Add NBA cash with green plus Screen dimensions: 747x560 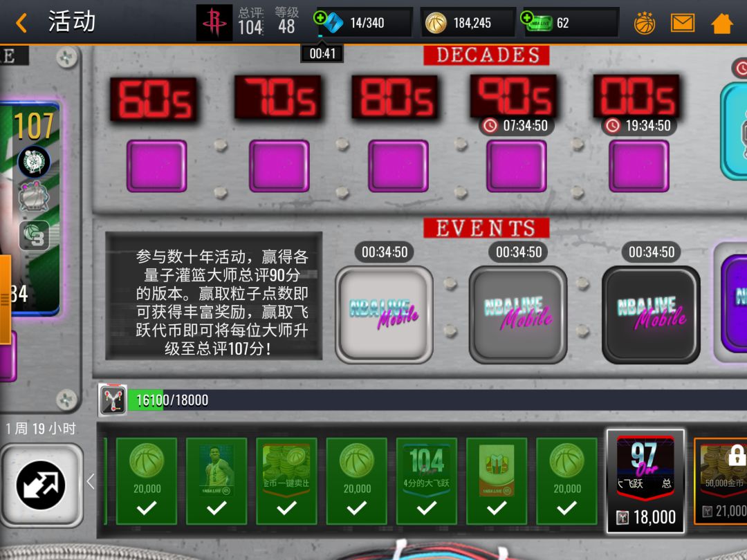pyautogui.click(x=526, y=18)
